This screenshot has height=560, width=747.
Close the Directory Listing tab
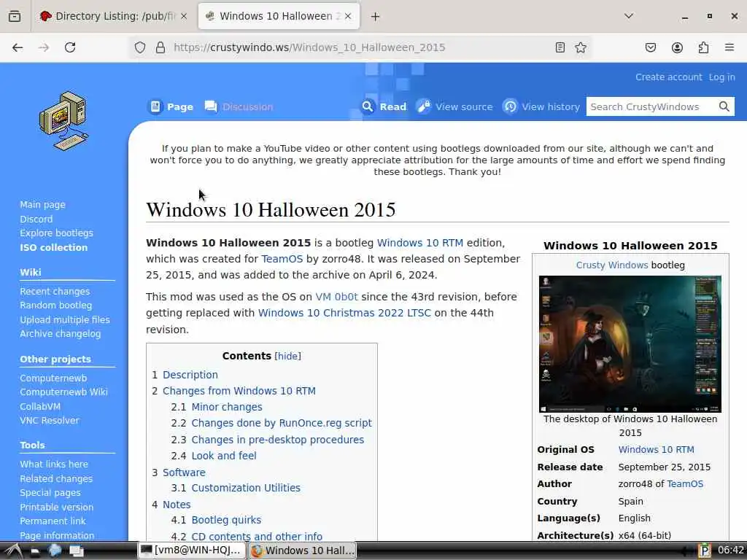tap(184, 16)
